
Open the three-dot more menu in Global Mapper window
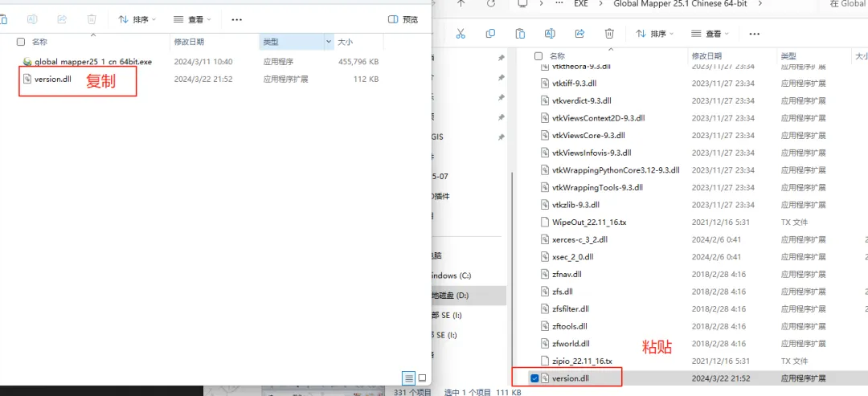click(x=754, y=34)
